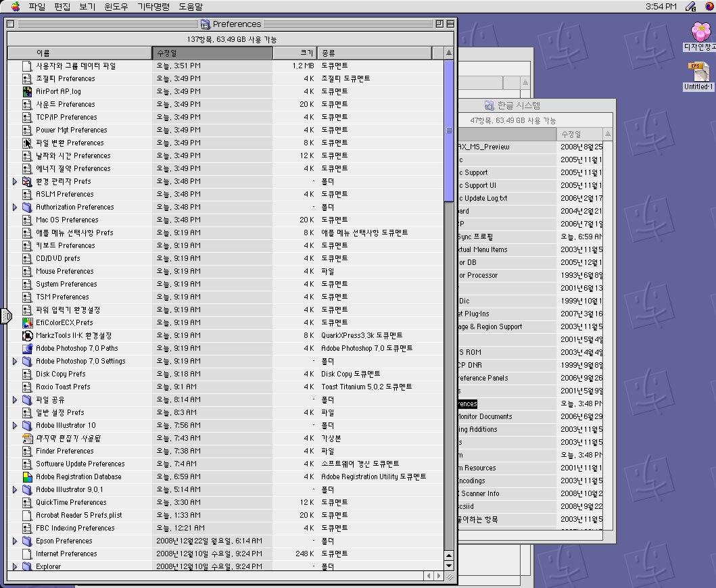Expand the 환경 관리자 Prefs folder
This screenshot has height=588, width=716.
[15, 181]
